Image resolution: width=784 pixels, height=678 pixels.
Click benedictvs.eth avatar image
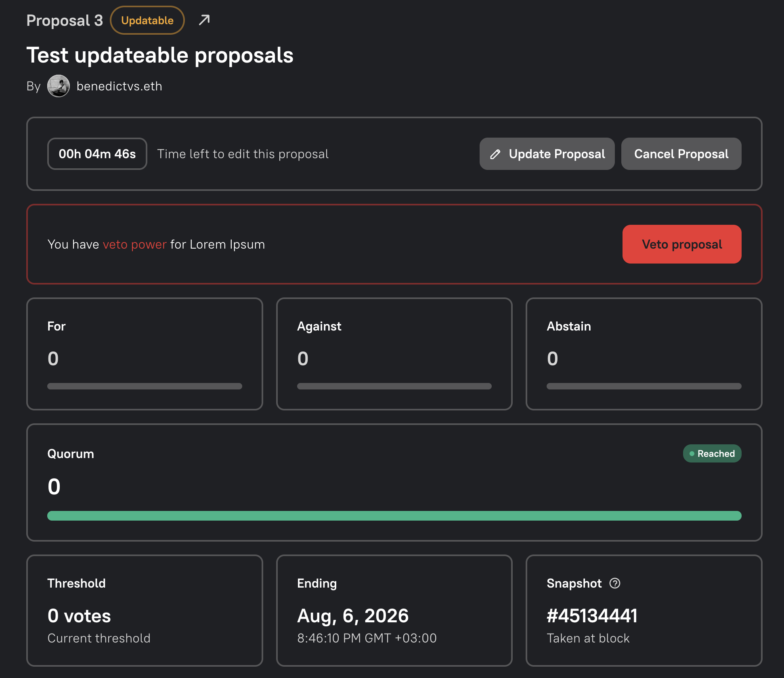coord(59,86)
